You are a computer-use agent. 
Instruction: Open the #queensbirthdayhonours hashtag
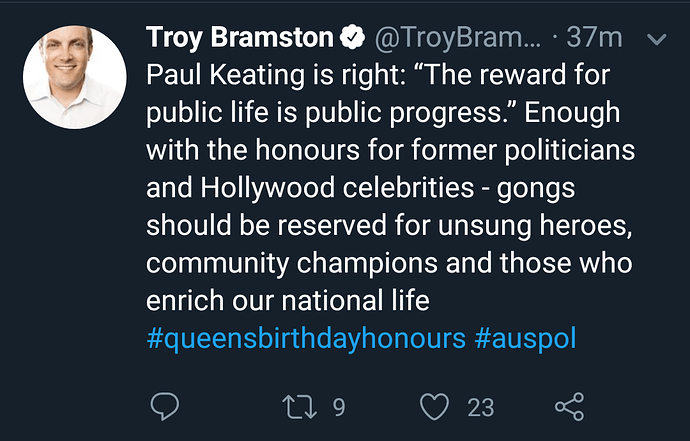click(x=306, y=338)
